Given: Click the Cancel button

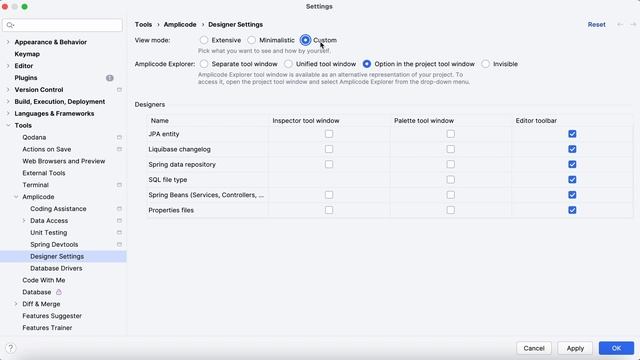Looking at the screenshot, I should point(534,348).
